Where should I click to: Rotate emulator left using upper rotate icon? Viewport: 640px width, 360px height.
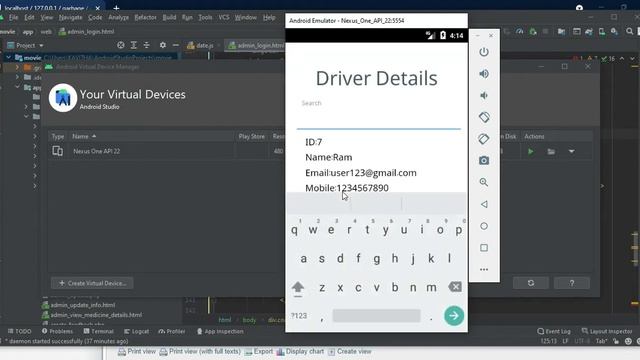pos(484,117)
